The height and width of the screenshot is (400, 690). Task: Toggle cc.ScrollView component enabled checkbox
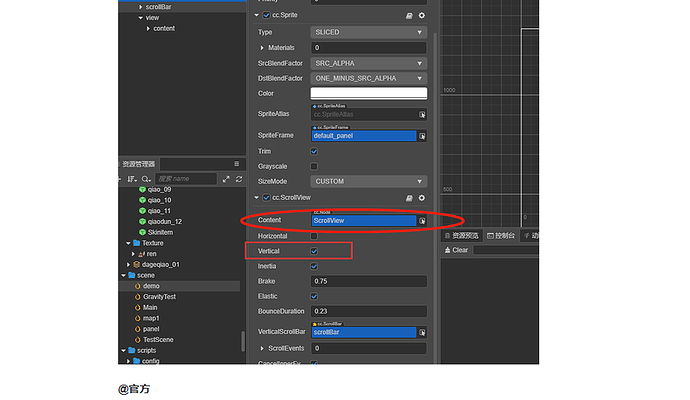[x=266, y=198]
